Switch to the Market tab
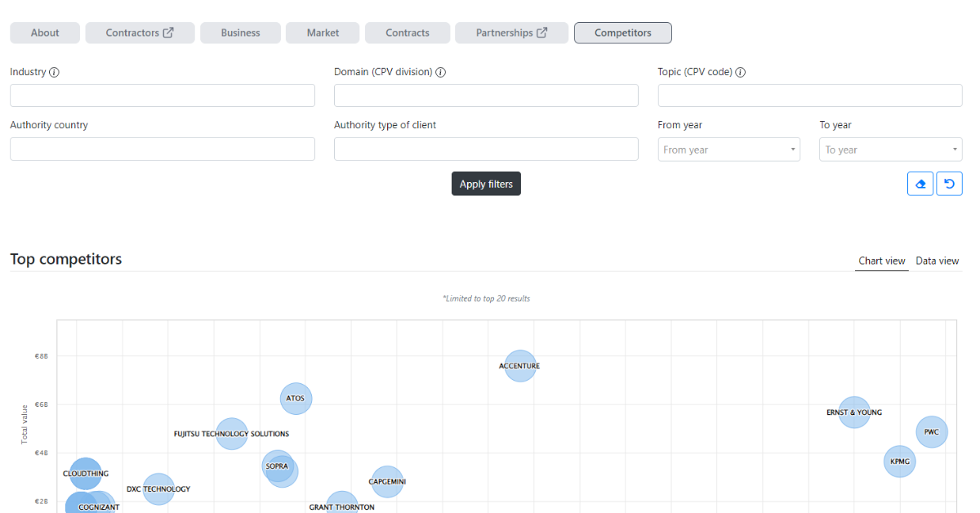 [x=323, y=33]
